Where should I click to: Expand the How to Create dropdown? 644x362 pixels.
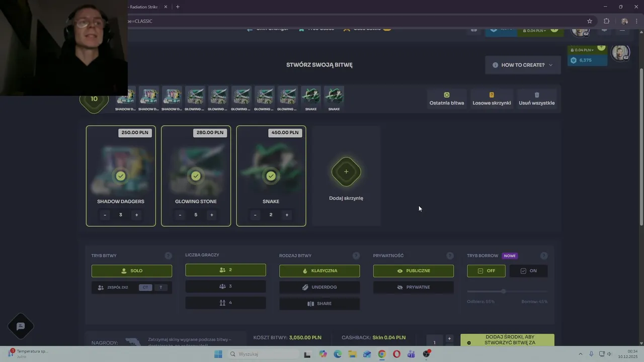pos(523,65)
